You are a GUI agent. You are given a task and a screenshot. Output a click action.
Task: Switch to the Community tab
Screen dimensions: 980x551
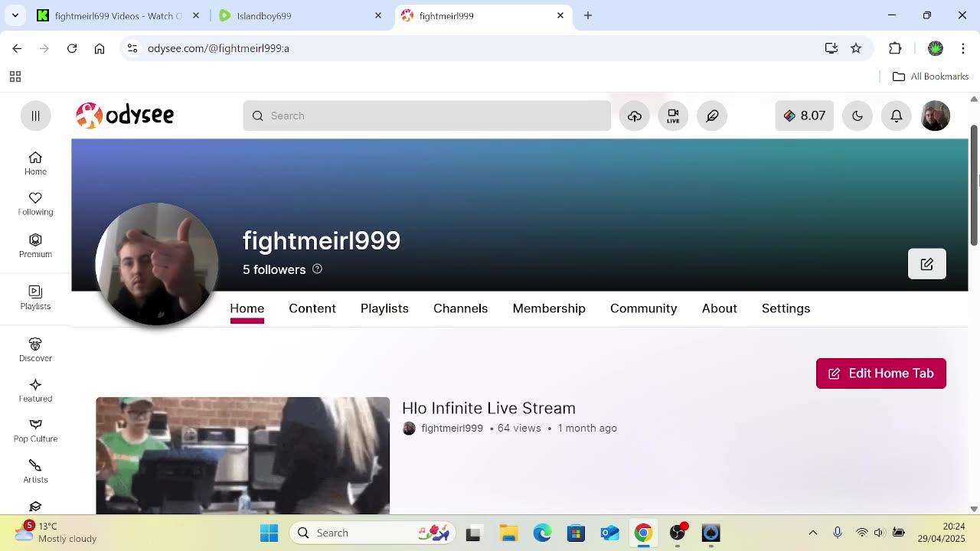(643, 308)
